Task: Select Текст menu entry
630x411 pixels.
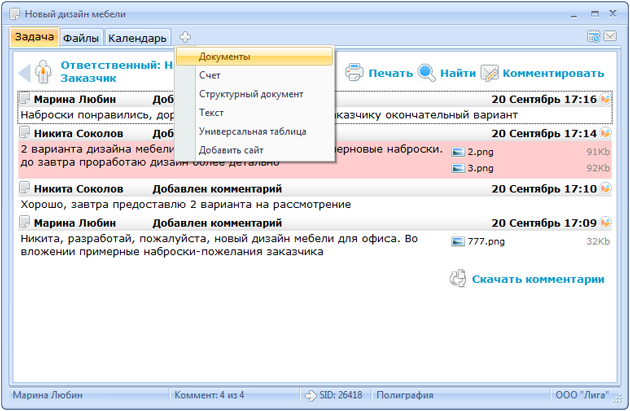Action: pyautogui.click(x=254, y=113)
